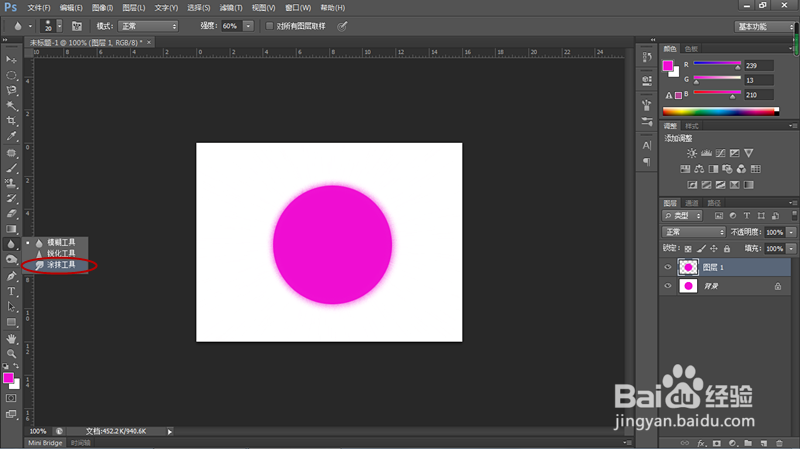Select the Rectangle shape tool

[x=11, y=322]
